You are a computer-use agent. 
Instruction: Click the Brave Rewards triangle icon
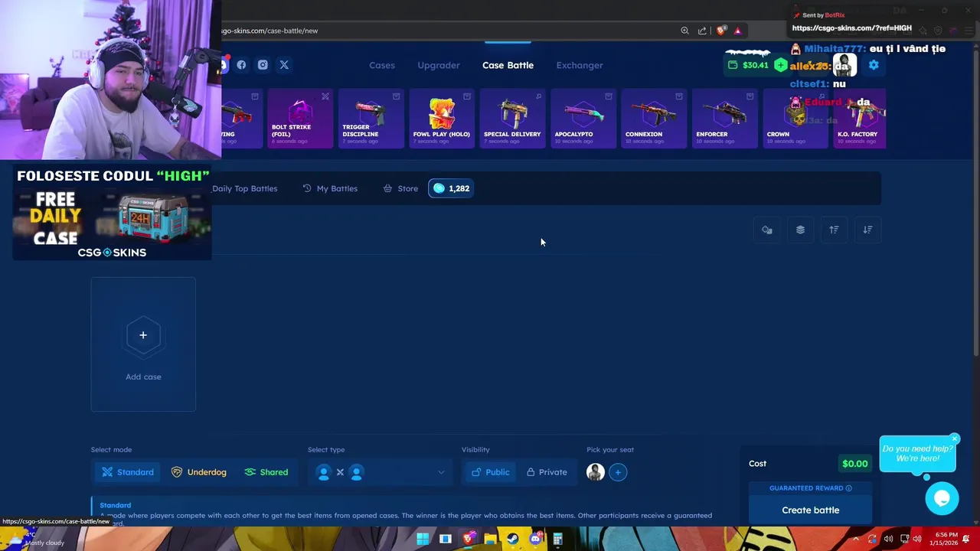coord(737,31)
